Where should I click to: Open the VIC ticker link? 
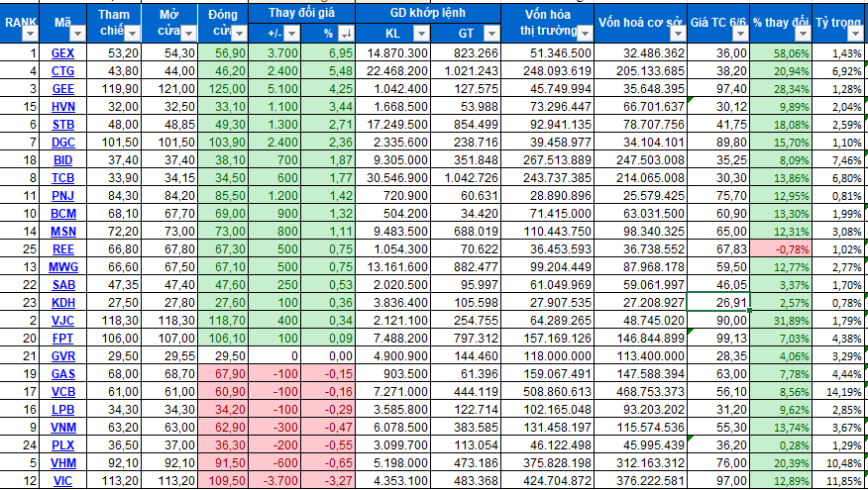[62, 481]
